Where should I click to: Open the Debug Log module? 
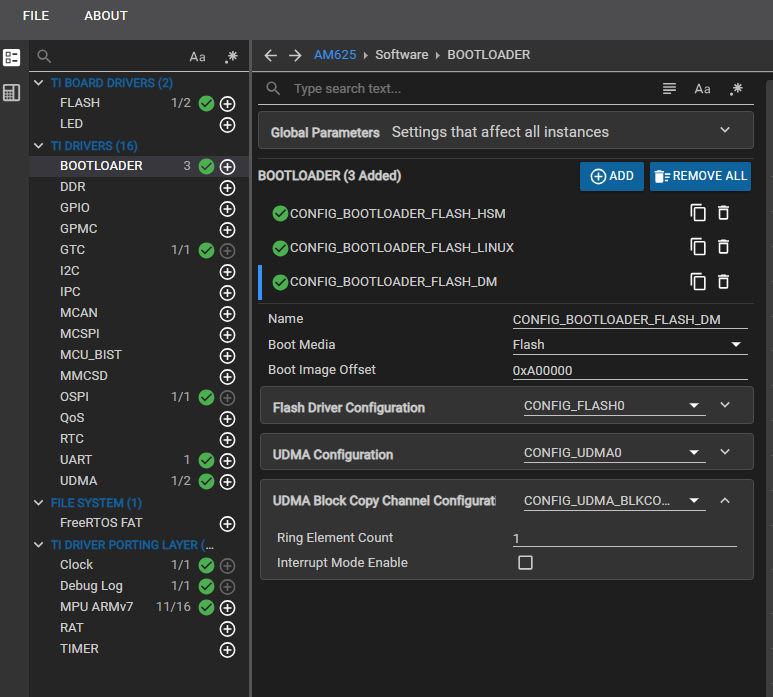point(91,586)
